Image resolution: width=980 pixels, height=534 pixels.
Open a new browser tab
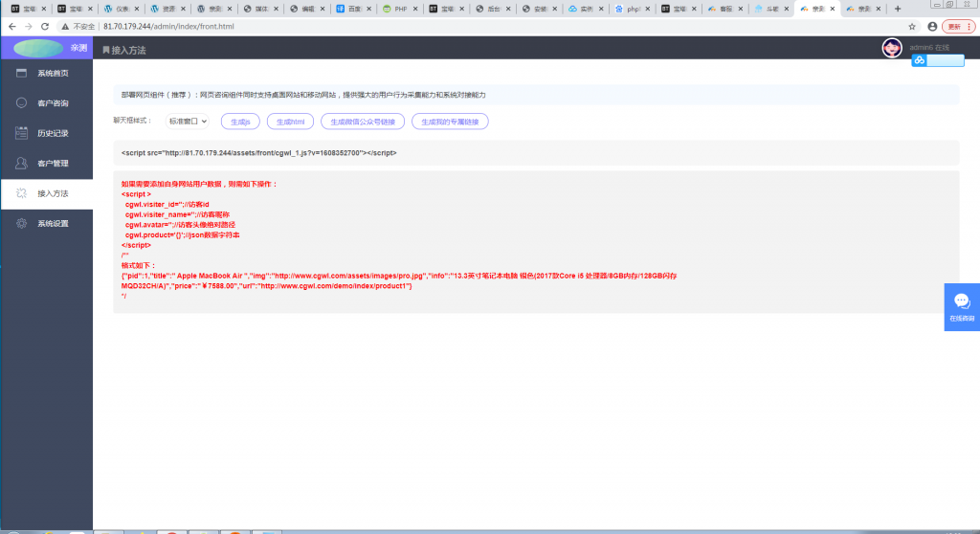tap(897, 9)
